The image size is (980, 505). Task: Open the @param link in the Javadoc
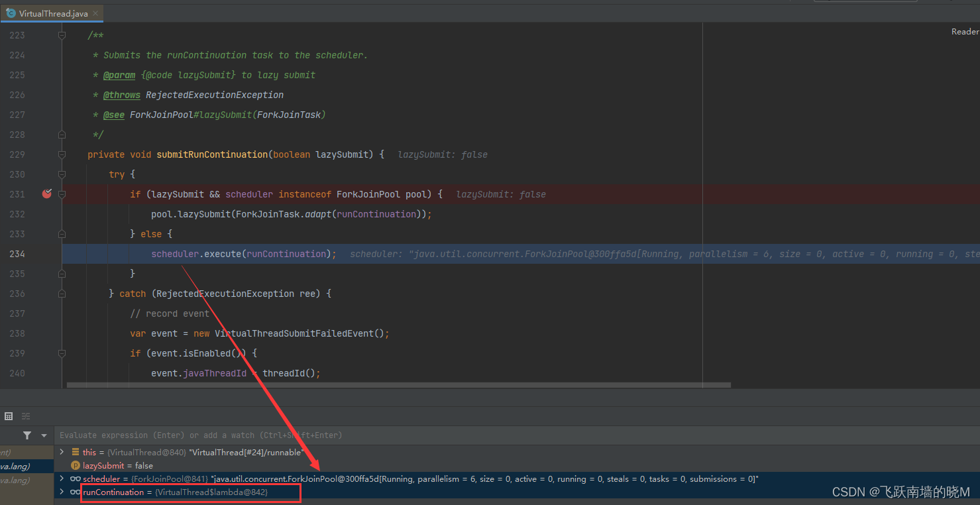[119, 75]
